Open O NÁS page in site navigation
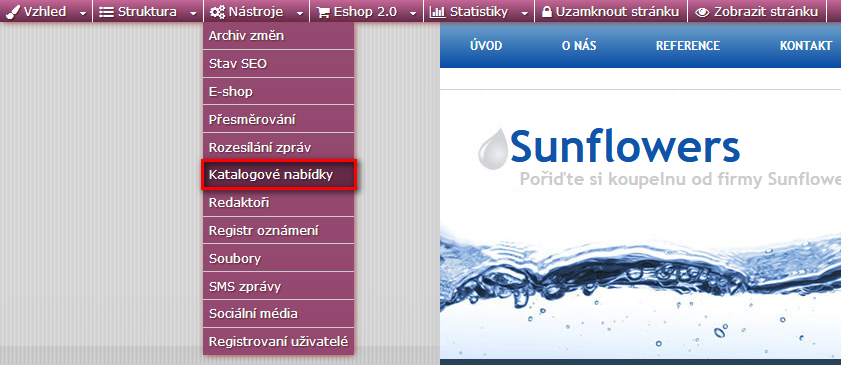 pyautogui.click(x=579, y=46)
